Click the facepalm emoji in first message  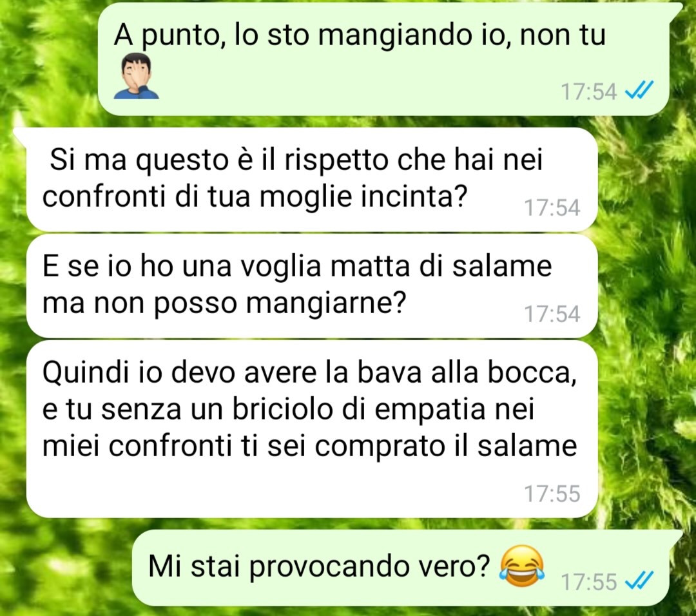pos(136,76)
